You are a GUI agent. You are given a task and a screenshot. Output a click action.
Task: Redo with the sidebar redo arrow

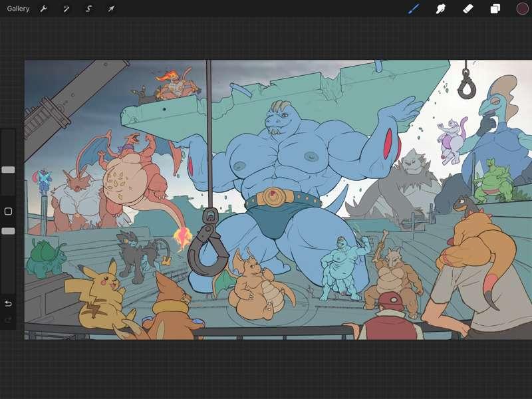(x=8, y=320)
